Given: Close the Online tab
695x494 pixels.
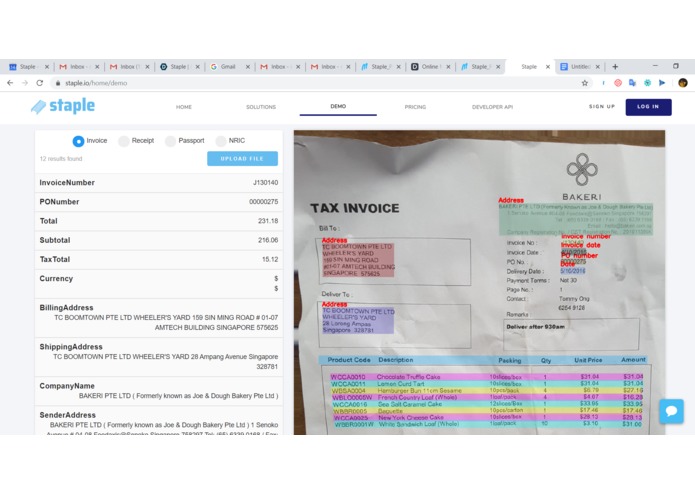Looking at the screenshot, I should [448, 67].
